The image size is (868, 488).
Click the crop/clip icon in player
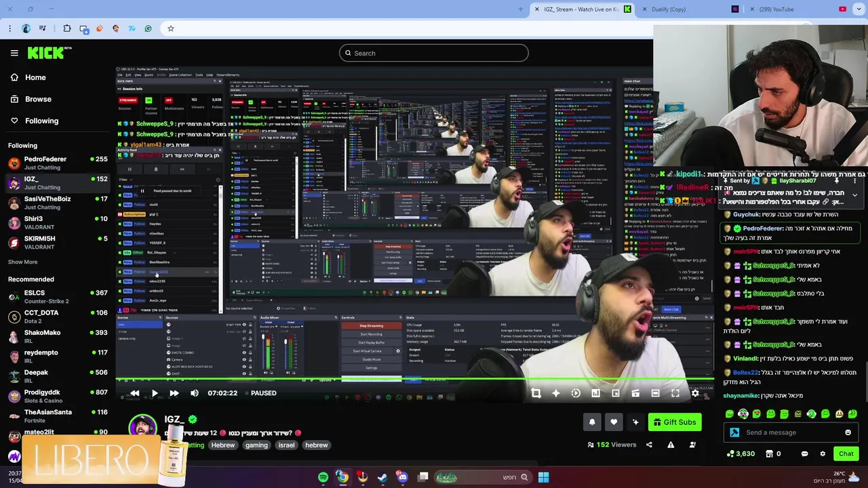(x=536, y=393)
